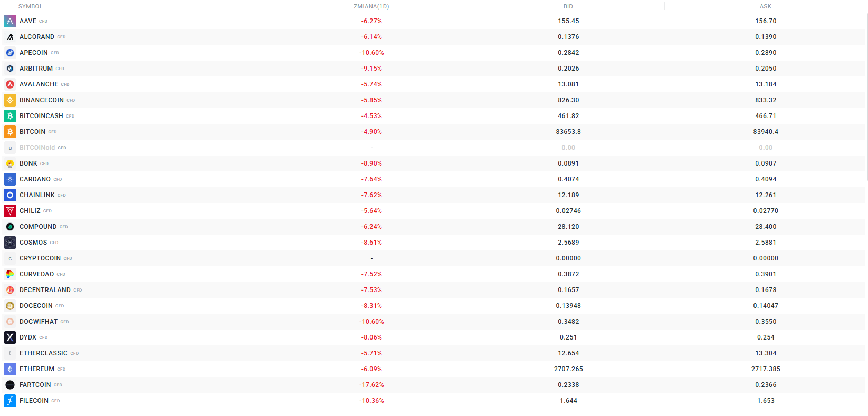868x416 pixels.
Task: Select the FARTCOIN symbol name
Action: (35, 385)
